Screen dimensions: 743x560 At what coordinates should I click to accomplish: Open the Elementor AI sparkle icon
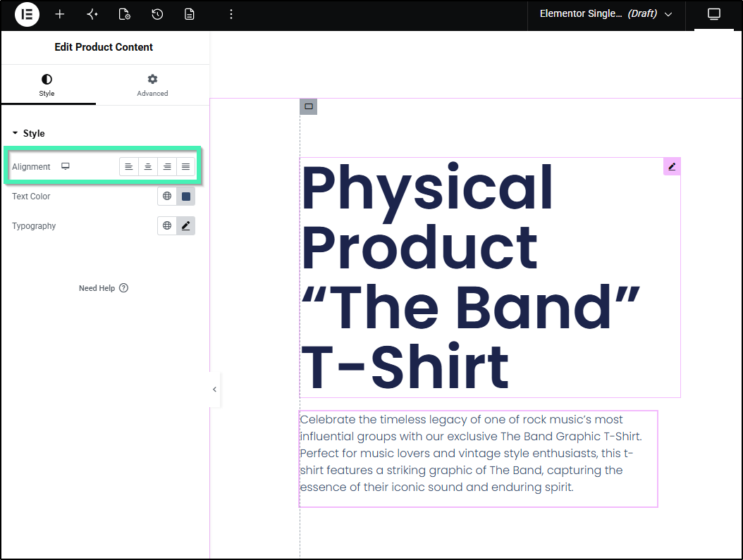pyautogui.click(x=92, y=14)
